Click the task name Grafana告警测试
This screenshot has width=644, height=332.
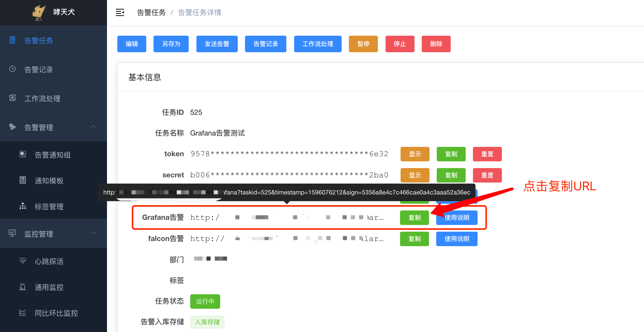tap(217, 133)
